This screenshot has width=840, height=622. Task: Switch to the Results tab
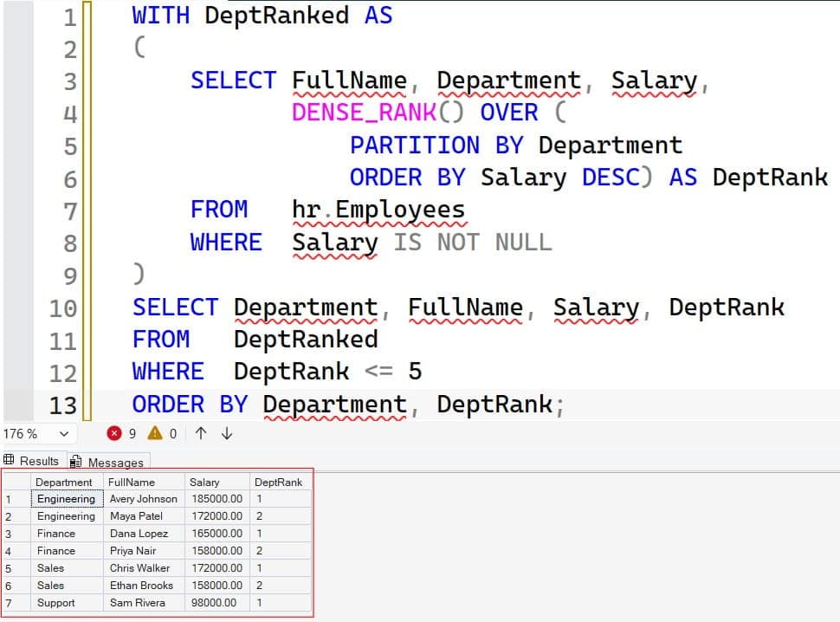(32, 461)
